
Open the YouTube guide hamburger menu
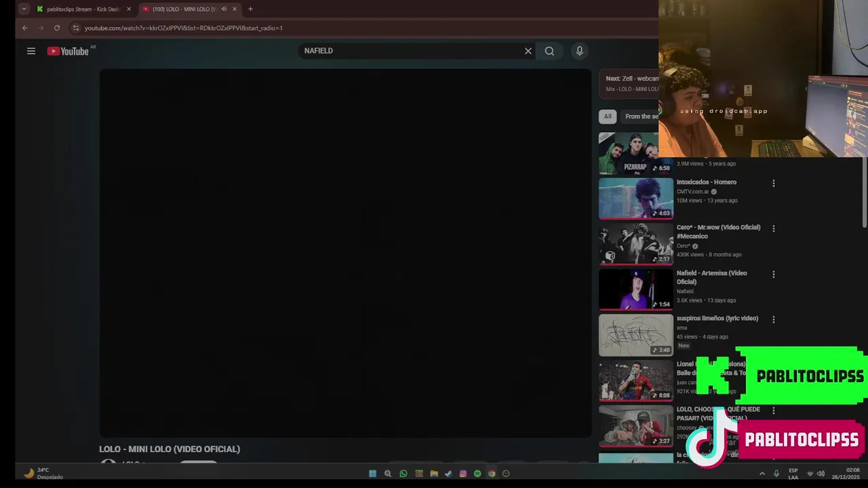[31, 51]
